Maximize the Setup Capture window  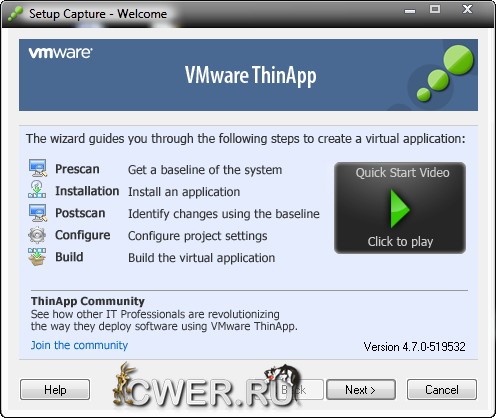pos(435,9)
